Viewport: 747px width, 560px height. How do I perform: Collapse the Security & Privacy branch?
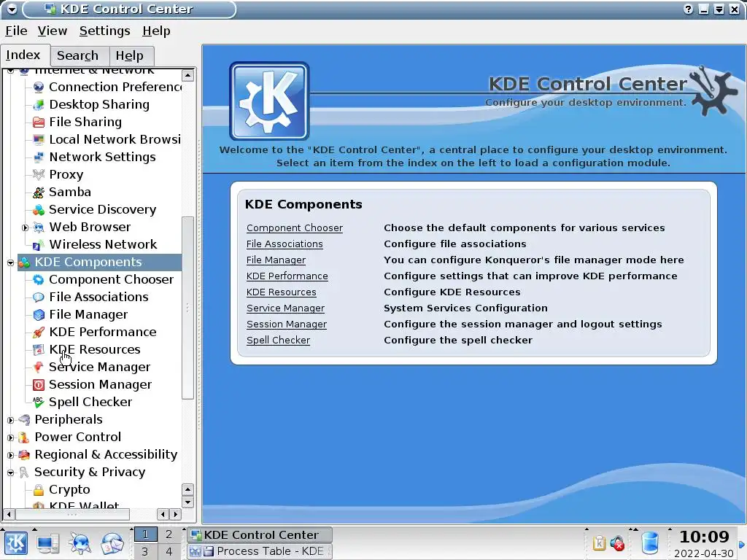click(x=10, y=472)
